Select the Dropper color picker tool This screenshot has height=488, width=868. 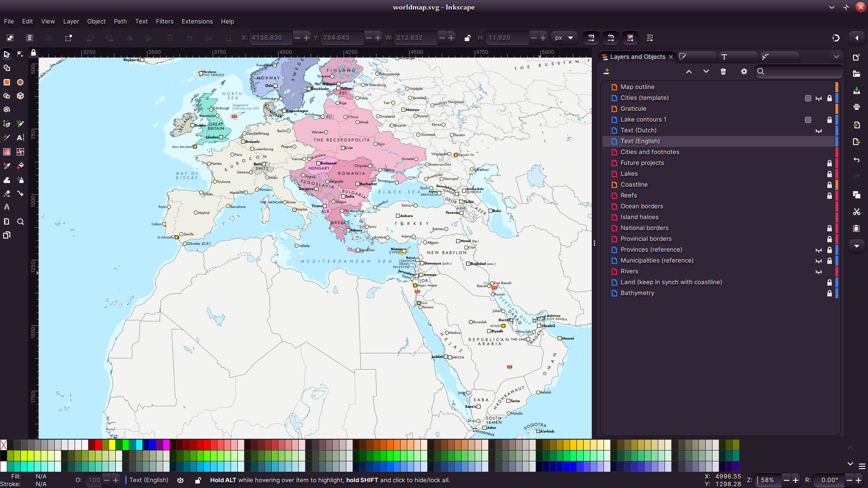coord(7,166)
